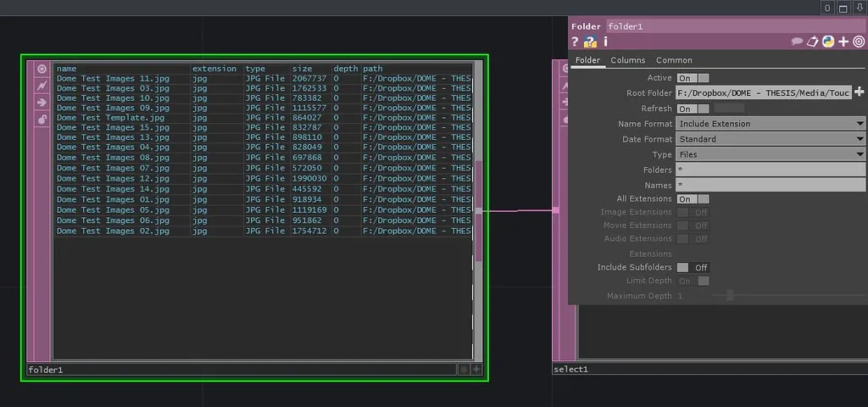868x407 pixels.
Task: Click the clone immune arrow flag on folder1
Action: (42, 103)
